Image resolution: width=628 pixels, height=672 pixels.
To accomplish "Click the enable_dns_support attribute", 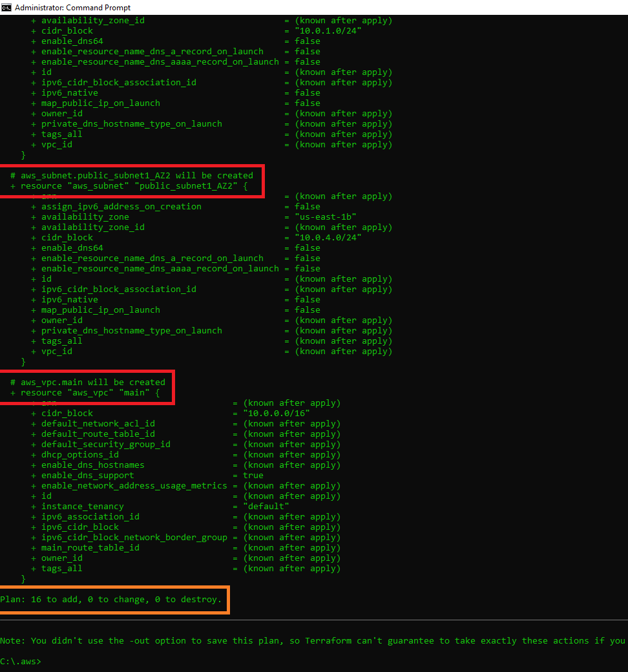I will point(88,476).
